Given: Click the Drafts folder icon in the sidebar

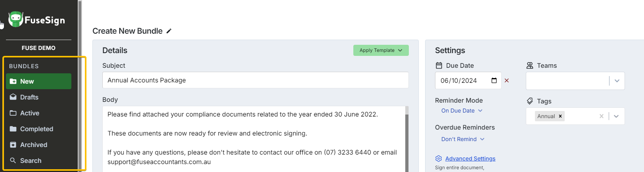Looking at the screenshot, I should [13, 97].
